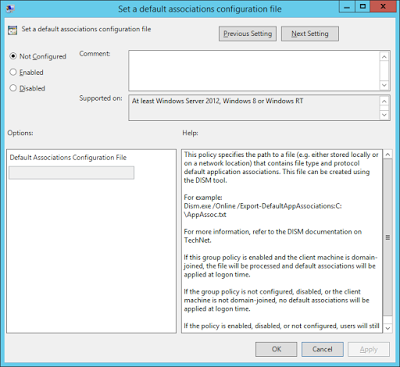Click up arrow of Help text scrollbar
Image resolution: width=400 pixels, height=367 pixels.
387,155
